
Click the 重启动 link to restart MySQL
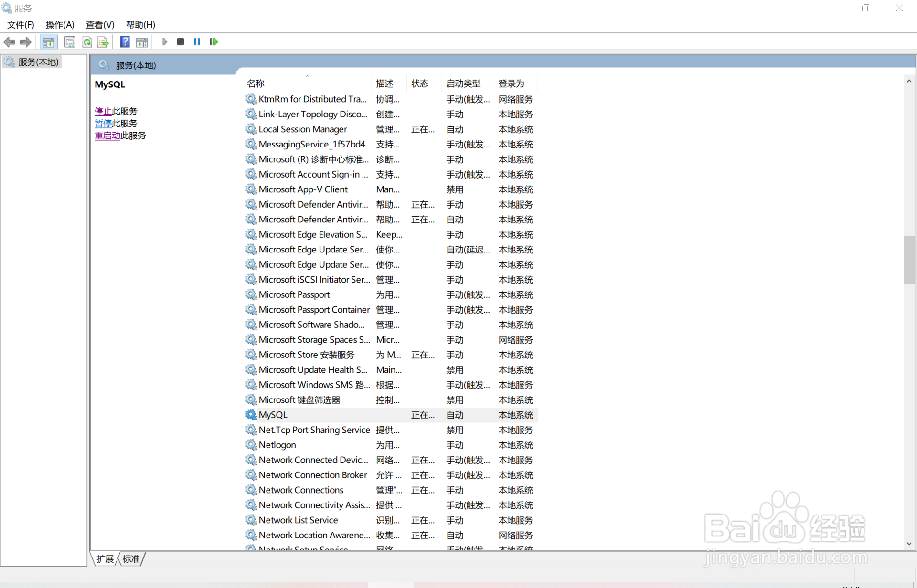107,136
